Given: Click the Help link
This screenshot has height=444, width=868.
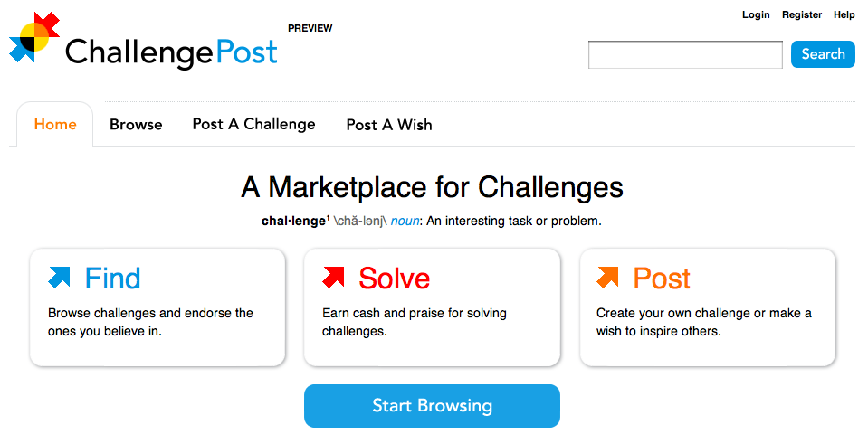Looking at the screenshot, I should (844, 14).
